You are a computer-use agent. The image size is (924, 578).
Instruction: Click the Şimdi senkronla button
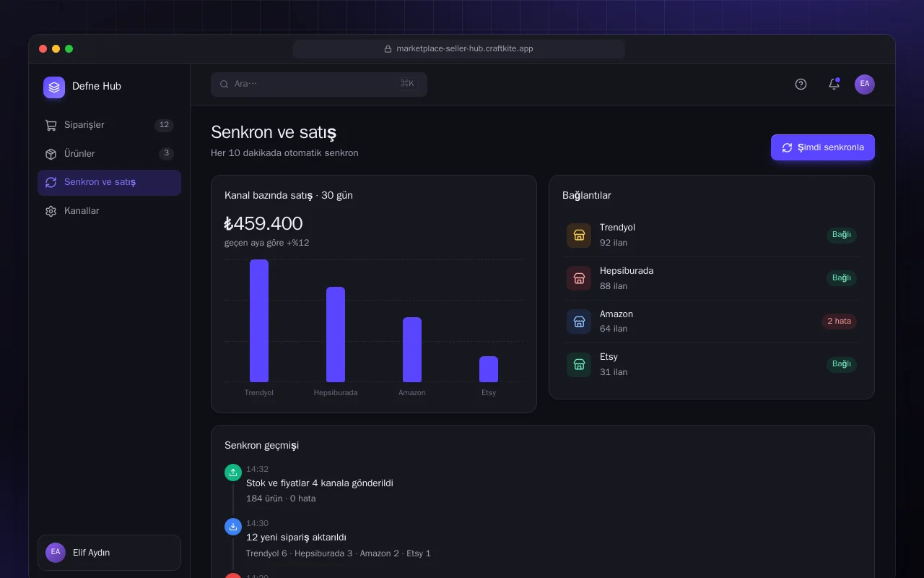pyautogui.click(x=823, y=147)
